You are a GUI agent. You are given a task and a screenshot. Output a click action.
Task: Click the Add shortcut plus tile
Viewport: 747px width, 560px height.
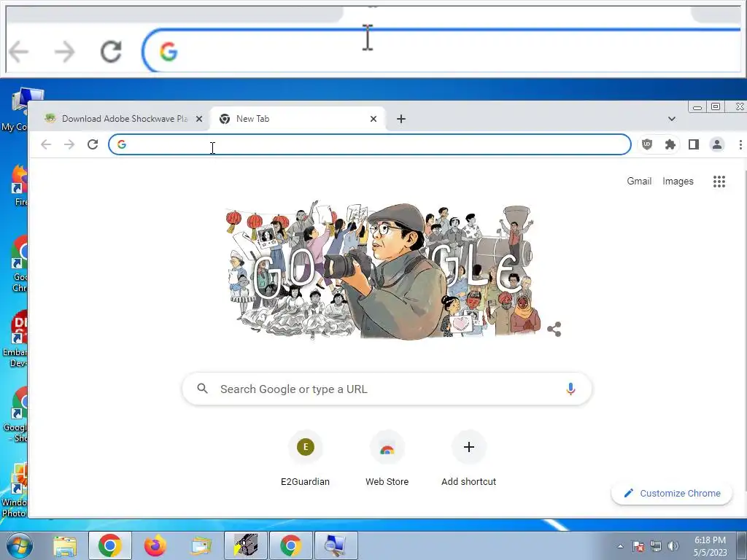(469, 458)
